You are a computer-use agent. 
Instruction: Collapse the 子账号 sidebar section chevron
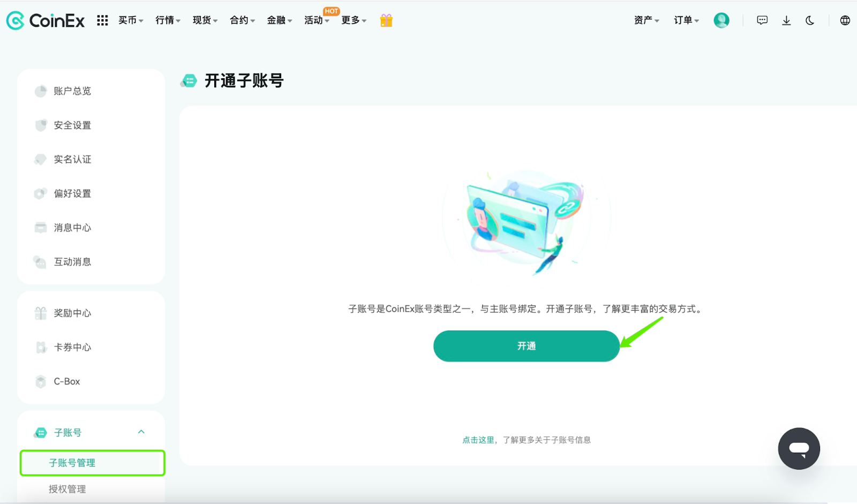(x=141, y=432)
